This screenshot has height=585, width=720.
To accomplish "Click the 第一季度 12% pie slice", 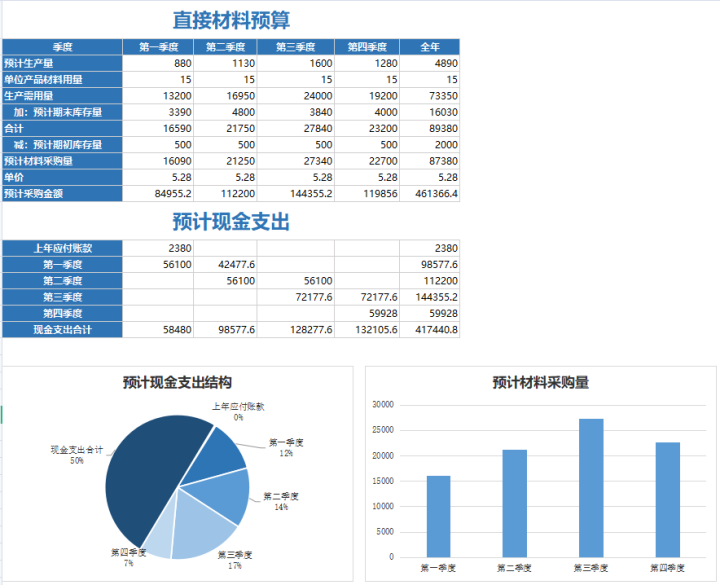I will tap(214, 459).
